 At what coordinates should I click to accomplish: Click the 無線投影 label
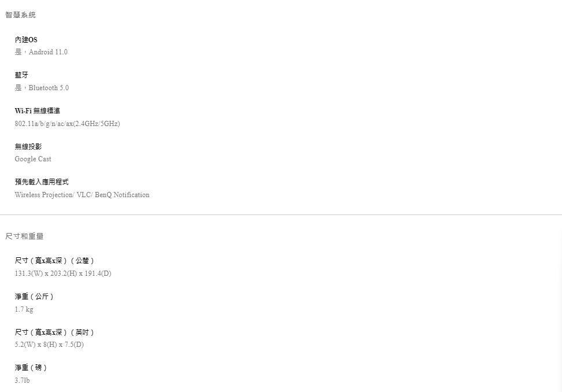pyautogui.click(x=28, y=146)
